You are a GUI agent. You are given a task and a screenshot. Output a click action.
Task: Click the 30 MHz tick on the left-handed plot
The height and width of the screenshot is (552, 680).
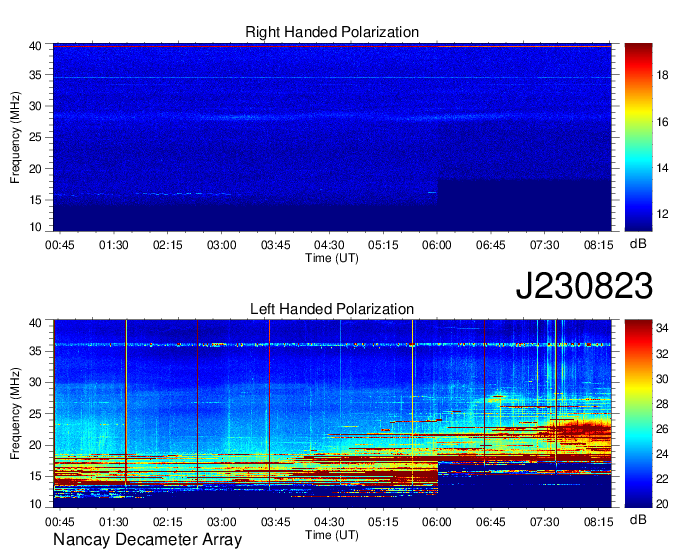(x=35, y=382)
